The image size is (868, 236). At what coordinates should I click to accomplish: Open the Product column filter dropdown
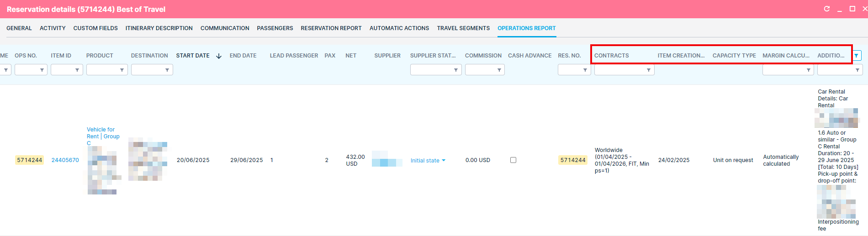122,70
